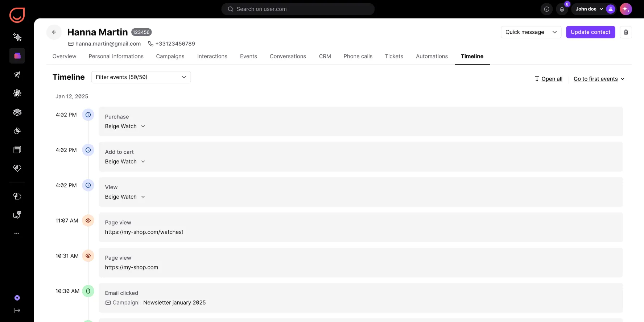Click the info icon in the top bar
This screenshot has height=322, width=644.
coord(546,9)
